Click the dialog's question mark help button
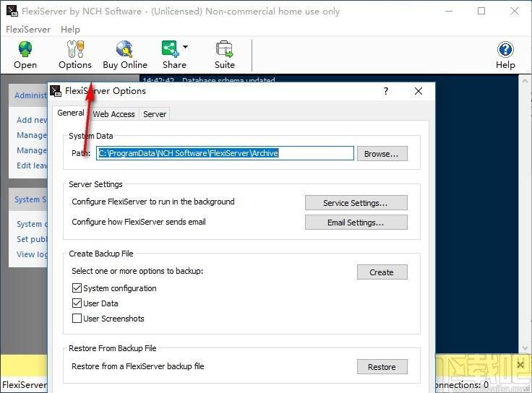532x393 pixels. [x=386, y=91]
